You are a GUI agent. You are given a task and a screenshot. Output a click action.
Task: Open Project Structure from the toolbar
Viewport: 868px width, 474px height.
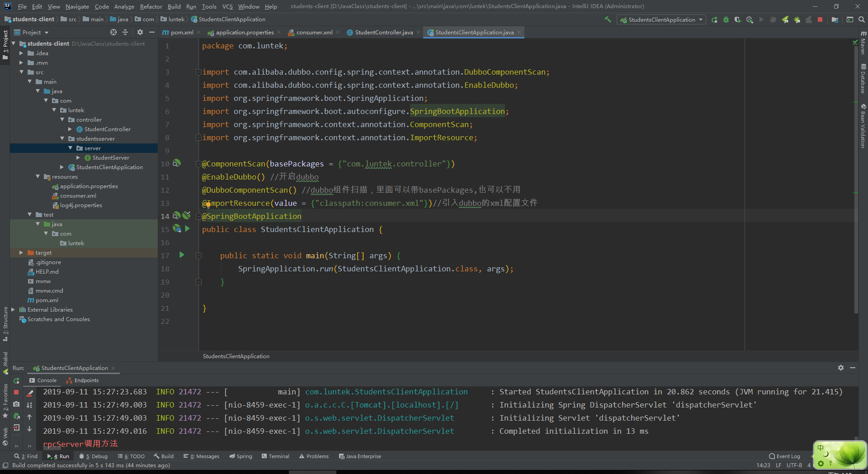click(835, 19)
